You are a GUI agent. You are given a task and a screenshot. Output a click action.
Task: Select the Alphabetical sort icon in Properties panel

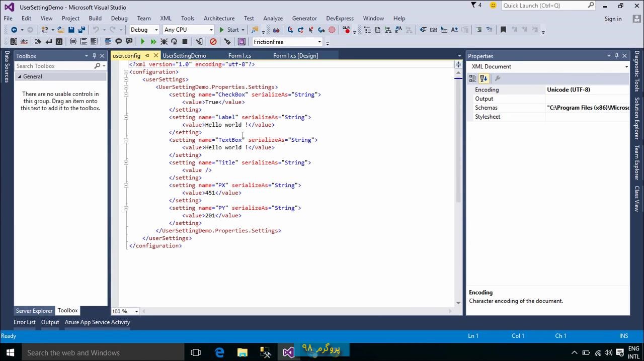(484, 78)
